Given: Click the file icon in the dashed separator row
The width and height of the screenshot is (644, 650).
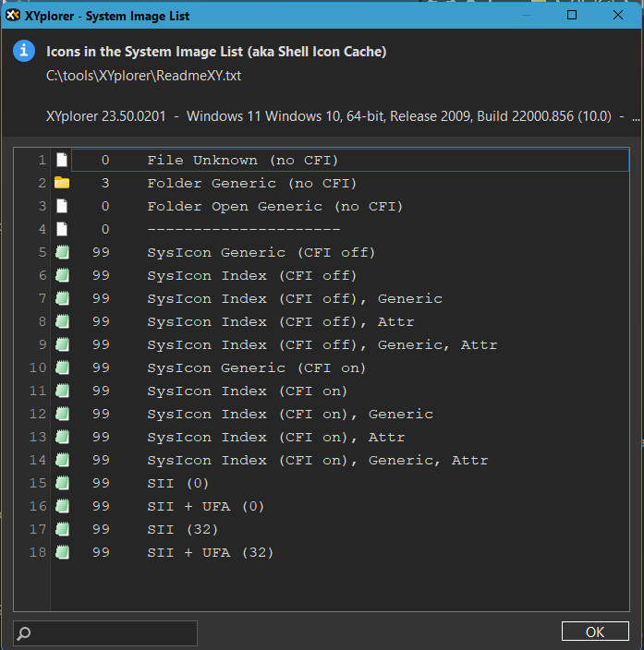Looking at the screenshot, I should [62, 229].
